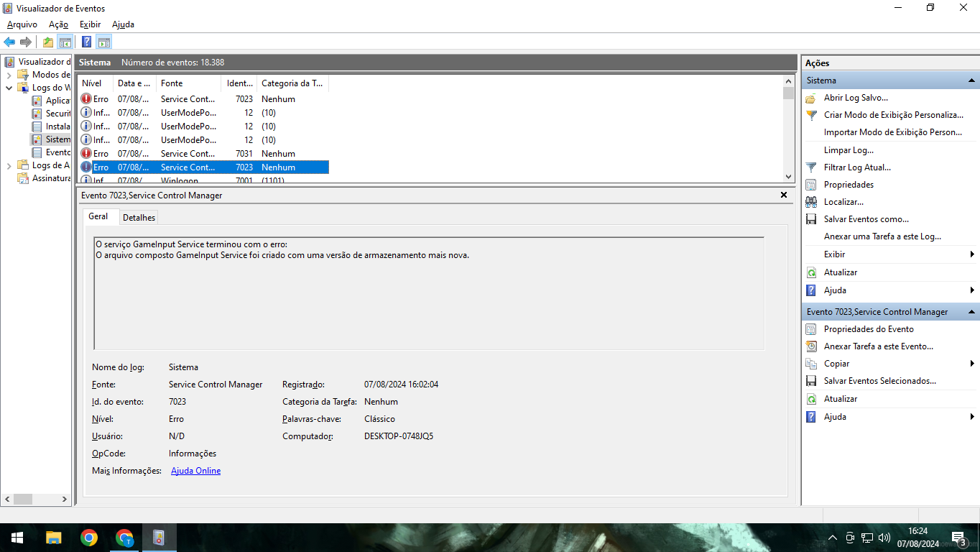
Task: Click the Propriedades icon under Sistema actions
Action: (x=811, y=185)
